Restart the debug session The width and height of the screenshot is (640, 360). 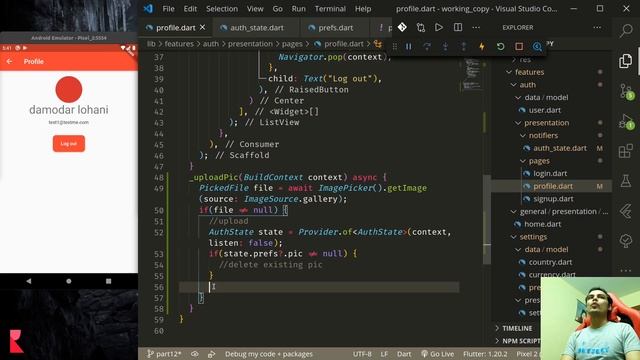pos(500,47)
